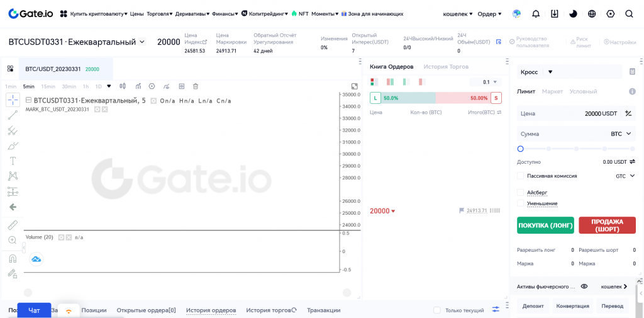Image resolution: width=644 pixels, height=318 pixels.
Task: Open notifications bell icon
Action: pyautogui.click(x=536, y=14)
